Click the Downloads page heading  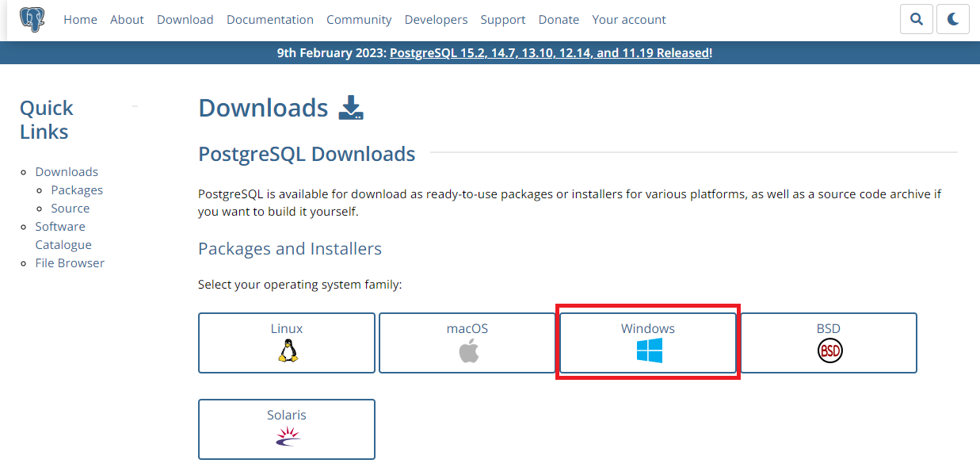[x=263, y=108]
